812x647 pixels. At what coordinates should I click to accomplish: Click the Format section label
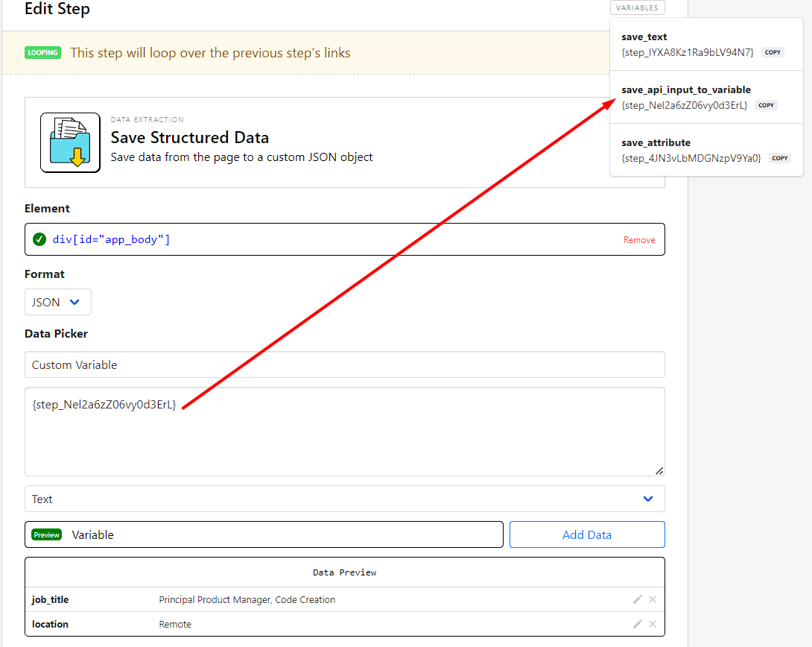click(x=45, y=274)
